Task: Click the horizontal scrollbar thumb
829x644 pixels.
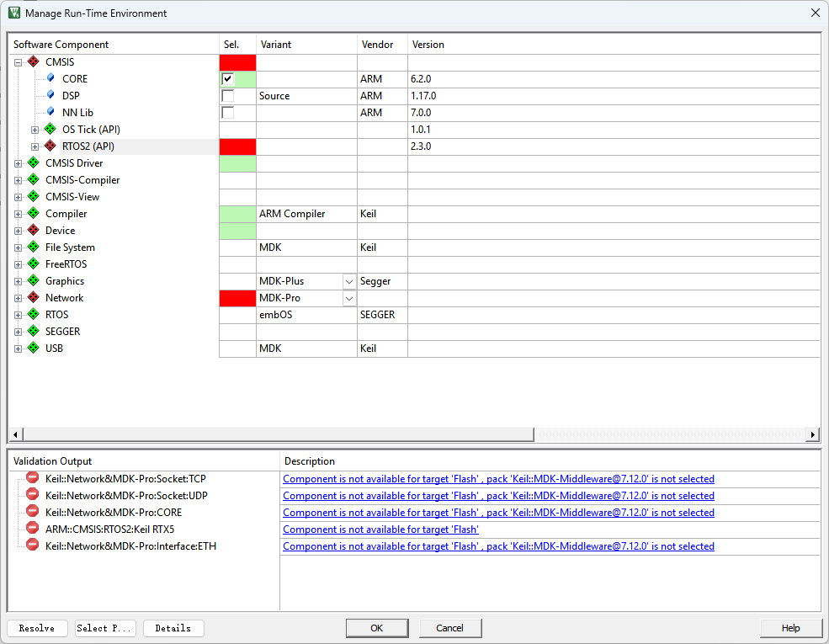Action: [279, 434]
